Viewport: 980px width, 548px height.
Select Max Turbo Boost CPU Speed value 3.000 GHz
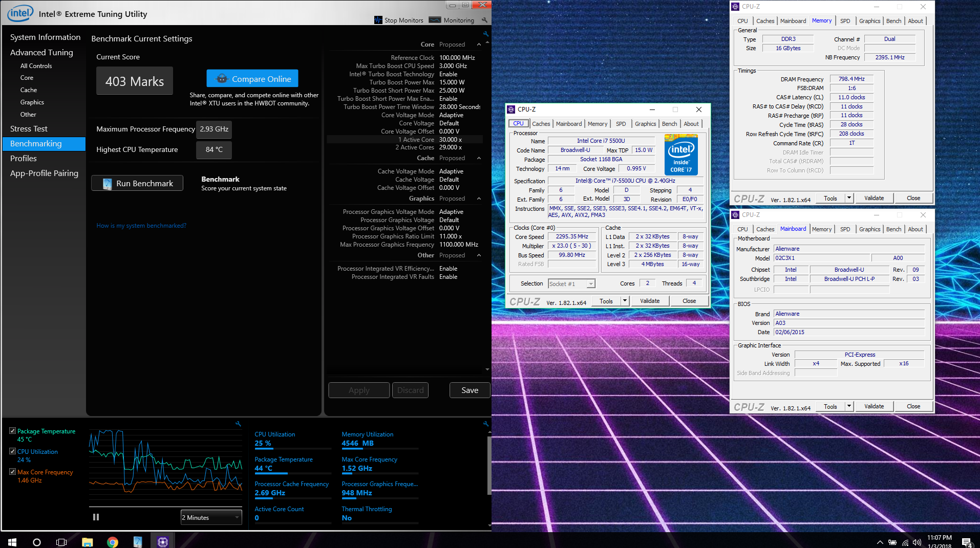[453, 66]
